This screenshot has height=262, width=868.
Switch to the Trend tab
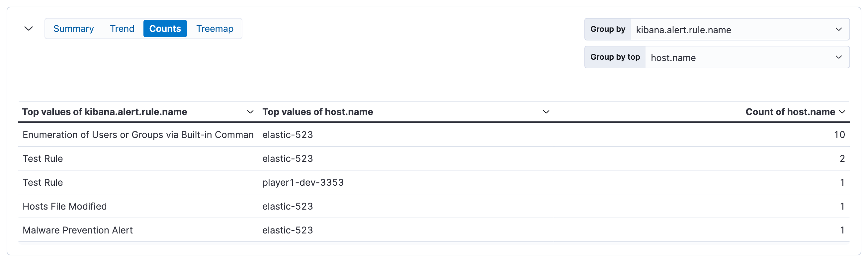122,29
